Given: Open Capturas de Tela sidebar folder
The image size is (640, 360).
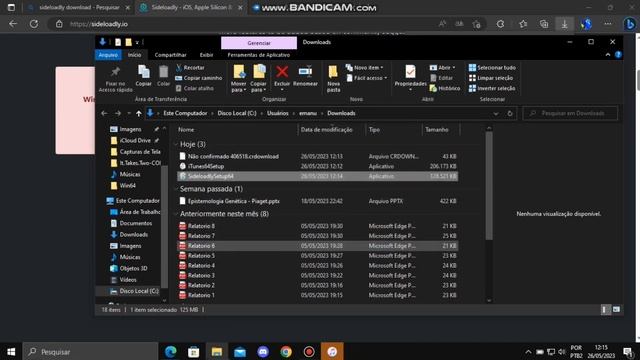Looking at the screenshot, I should (135, 152).
